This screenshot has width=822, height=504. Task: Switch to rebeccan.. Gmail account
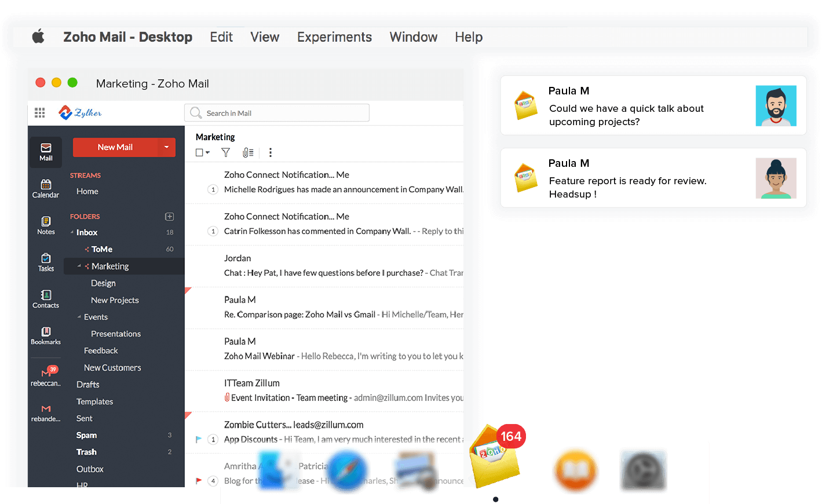pos(46,376)
